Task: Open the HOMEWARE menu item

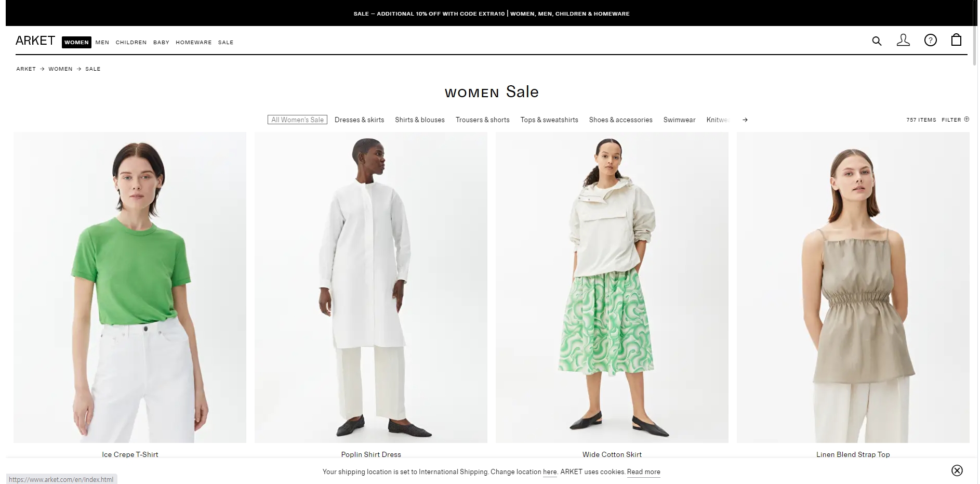Action: 193,42
